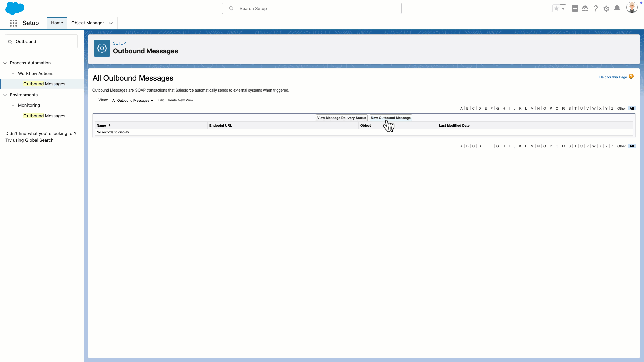The height and width of the screenshot is (362, 644).
Task: Open Trailhead guidance icon
Action: 585,9
